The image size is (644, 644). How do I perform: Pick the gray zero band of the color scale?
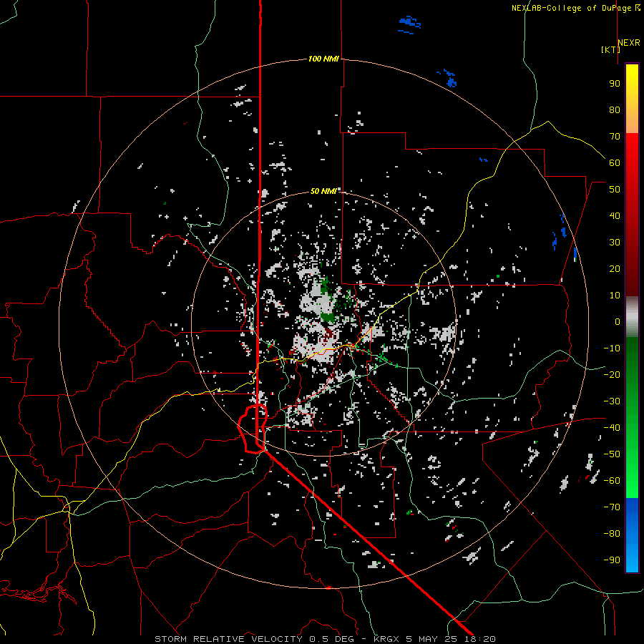(x=632, y=317)
